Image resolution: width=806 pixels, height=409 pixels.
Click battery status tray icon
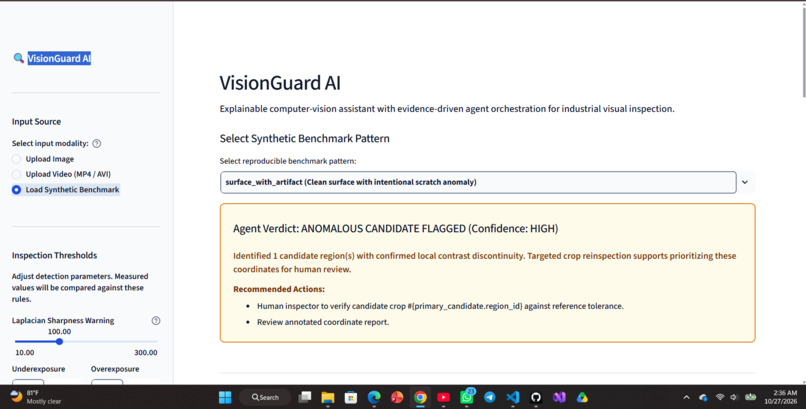(751, 397)
